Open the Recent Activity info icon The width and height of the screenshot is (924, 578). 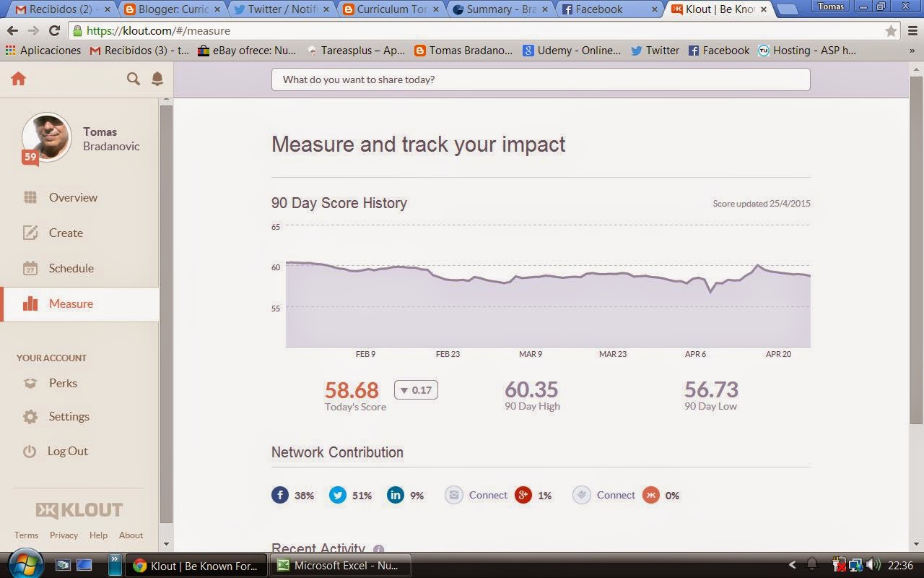coord(378,550)
